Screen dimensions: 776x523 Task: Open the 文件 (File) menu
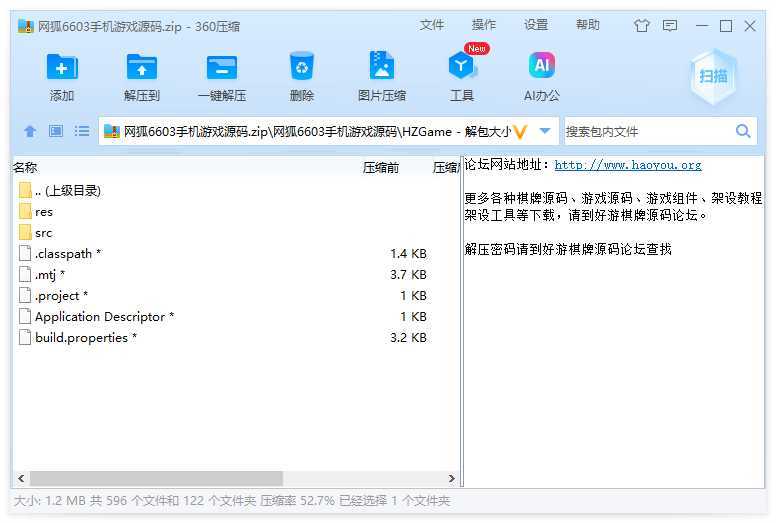coord(432,25)
